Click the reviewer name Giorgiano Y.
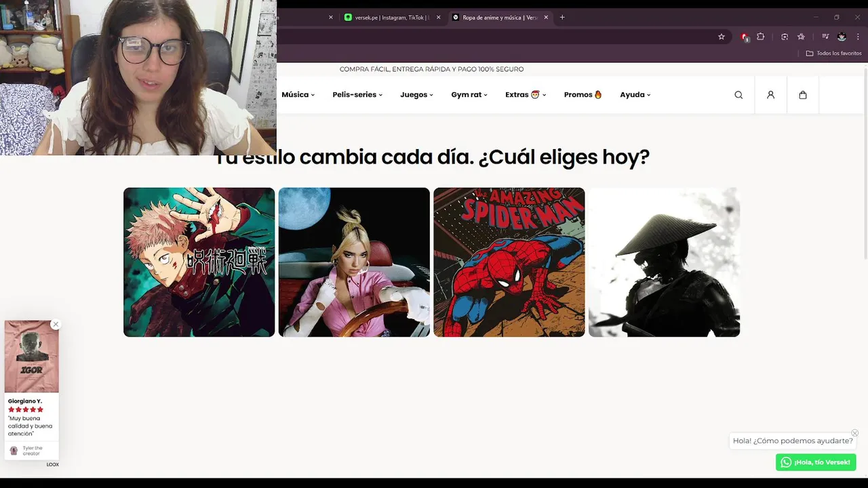 (25, 401)
